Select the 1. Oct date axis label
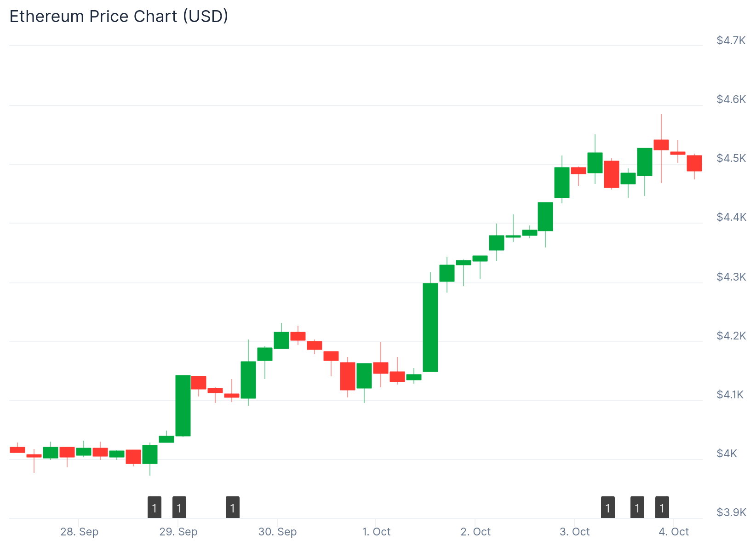The height and width of the screenshot is (552, 756). click(376, 532)
